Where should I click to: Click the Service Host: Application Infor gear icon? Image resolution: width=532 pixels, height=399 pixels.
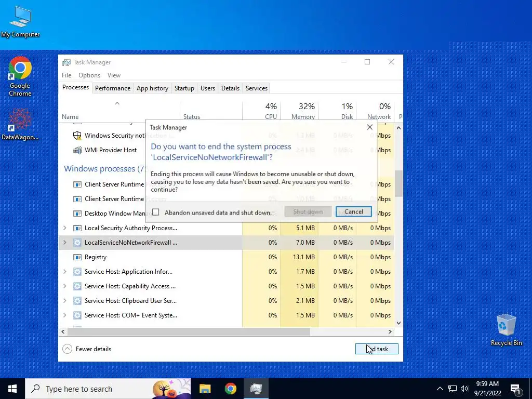77,272
